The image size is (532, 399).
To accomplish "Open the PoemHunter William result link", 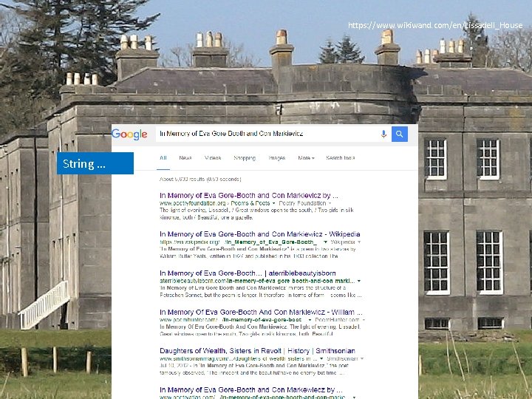I will tap(261, 312).
